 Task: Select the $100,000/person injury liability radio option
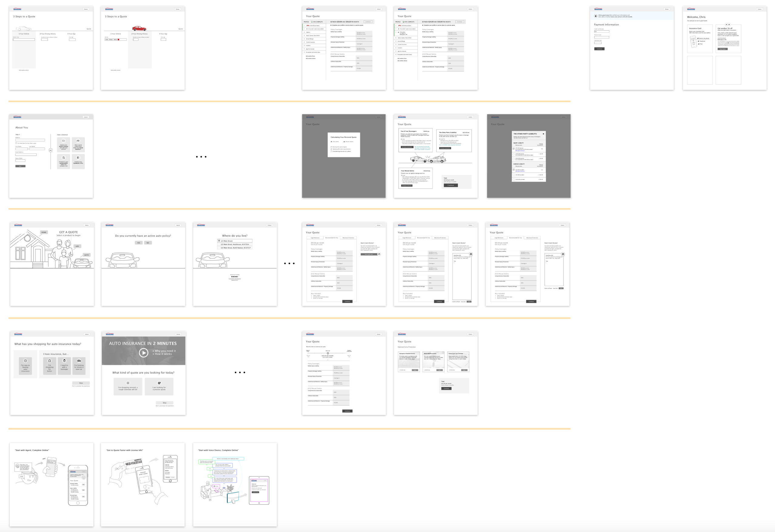click(514, 154)
